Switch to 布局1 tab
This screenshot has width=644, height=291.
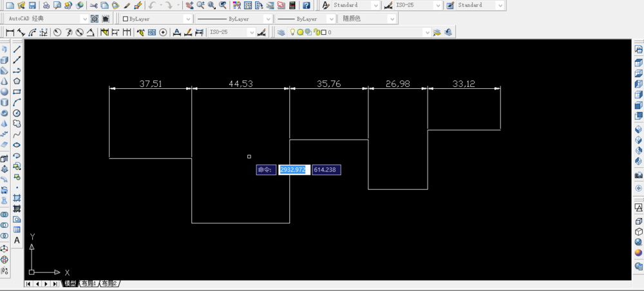pos(88,284)
